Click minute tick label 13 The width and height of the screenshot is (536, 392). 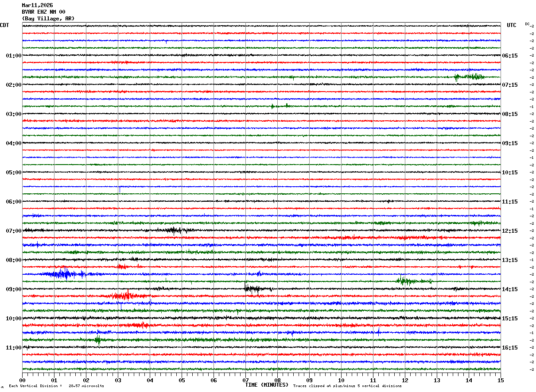pyautogui.click(x=437, y=380)
